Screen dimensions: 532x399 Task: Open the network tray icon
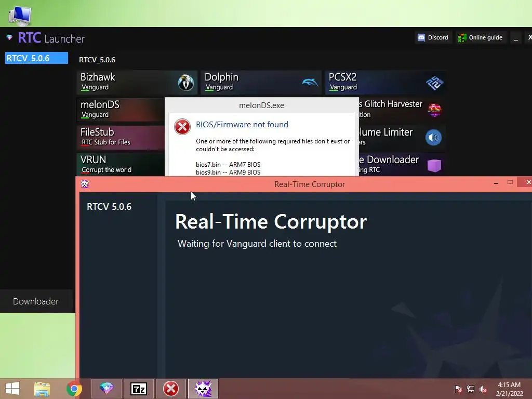click(471, 389)
